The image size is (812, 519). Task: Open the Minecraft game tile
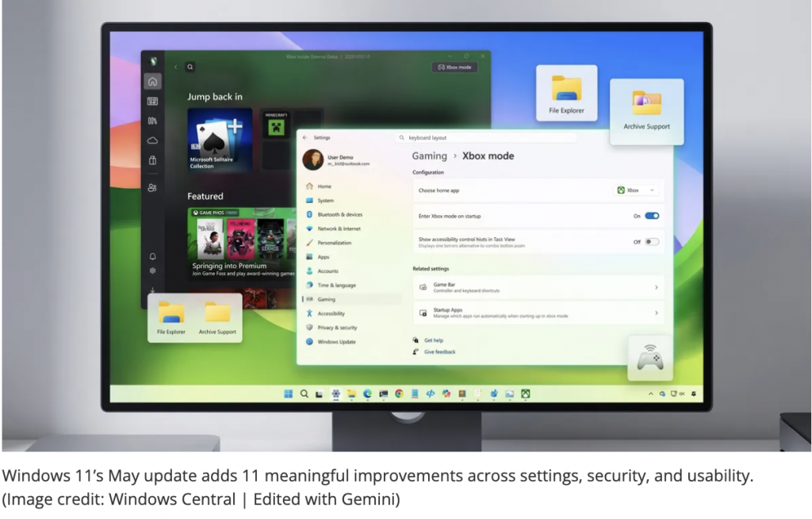coord(277,125)
